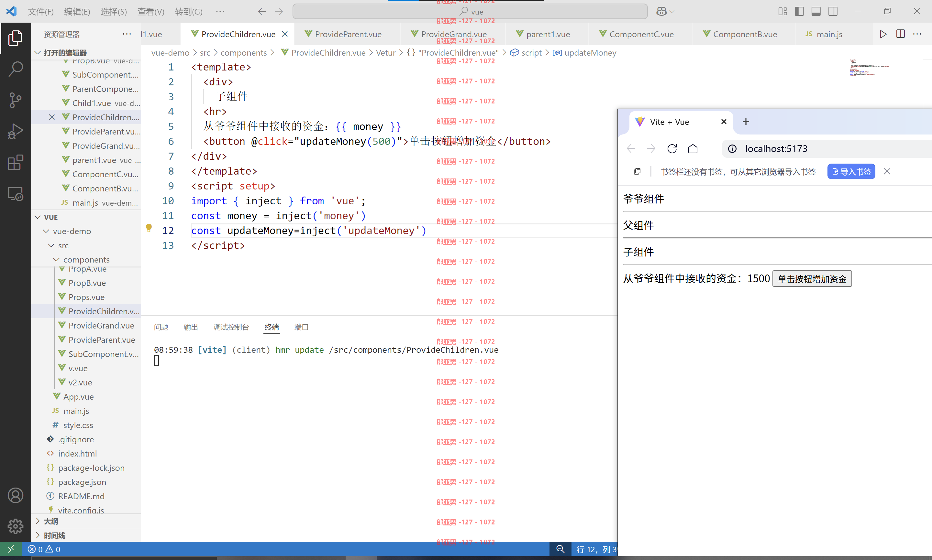Toggle the secondary side bar

(x=833, y=11)
